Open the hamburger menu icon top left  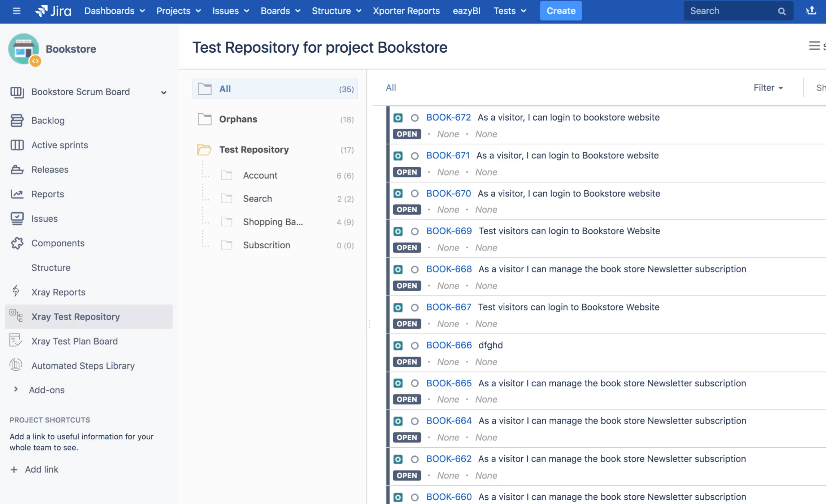(16, 10)
